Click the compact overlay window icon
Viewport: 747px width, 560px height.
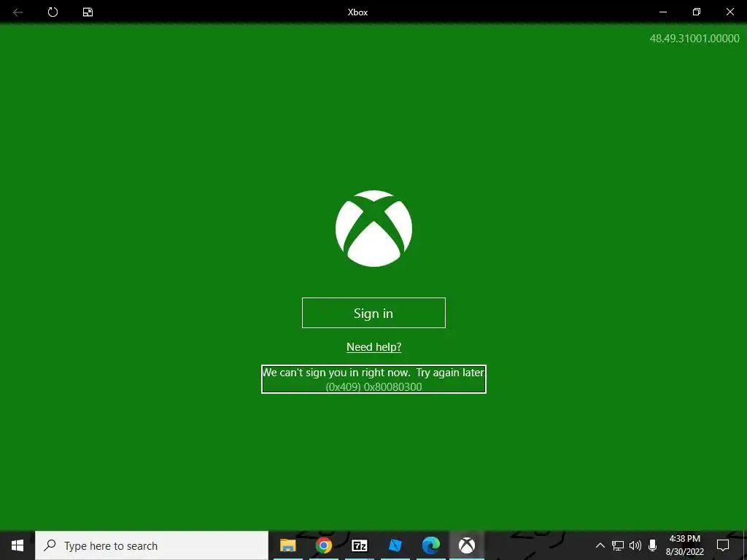(x=88, y=12)
